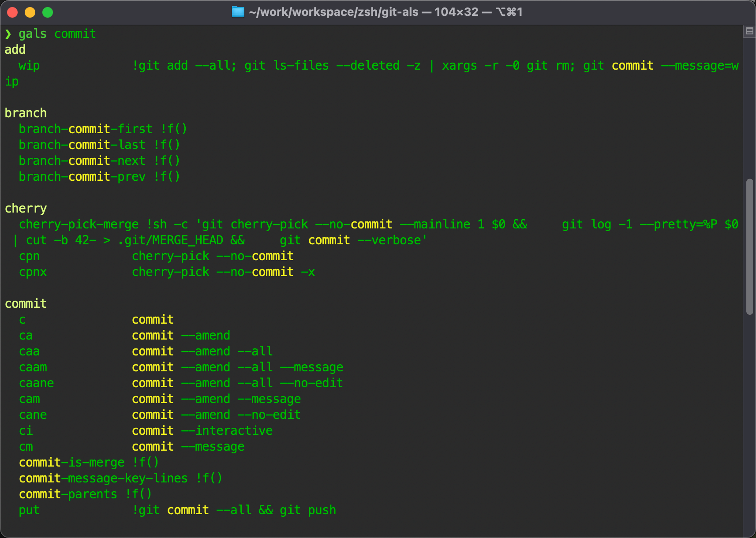
Task: Click the 'cherry' section heading
Action: click(26, 209)
